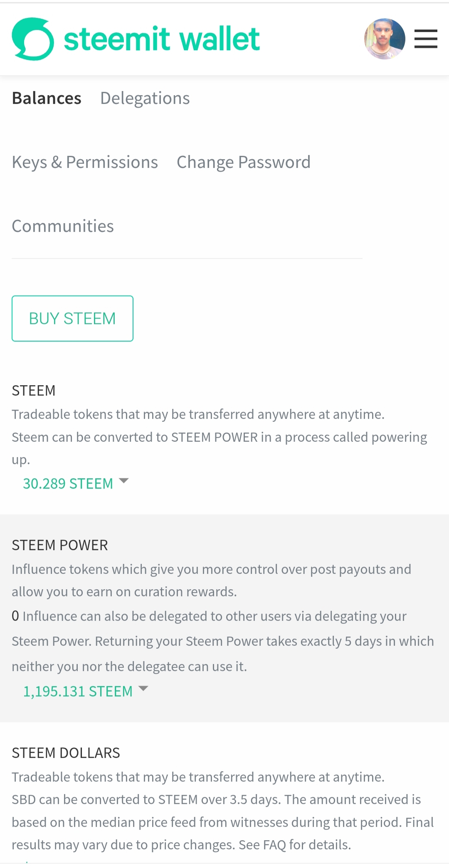
Task: Open Keys & Permissions
Action: tap(85, 162)
